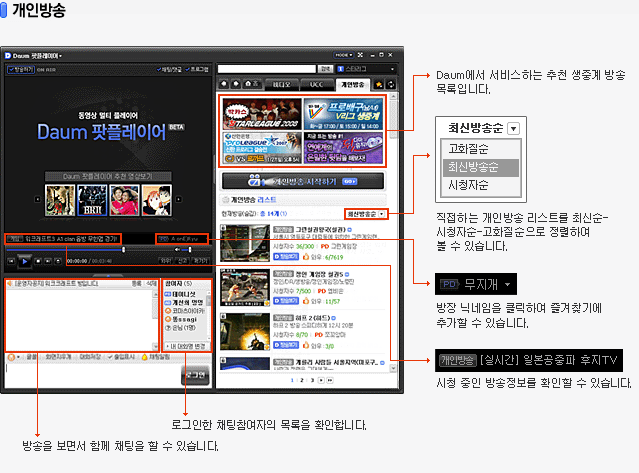Go back with the left arrow navigation icon
Screen dimensions: 639x473
(224, 84)
